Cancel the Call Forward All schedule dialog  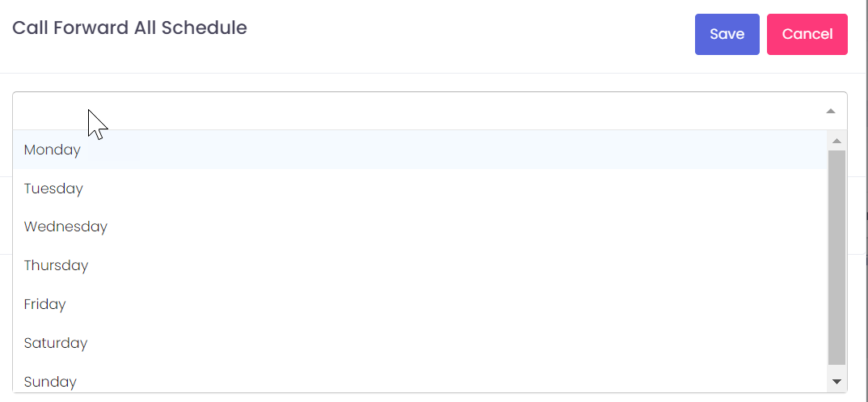tap(807, 34)
